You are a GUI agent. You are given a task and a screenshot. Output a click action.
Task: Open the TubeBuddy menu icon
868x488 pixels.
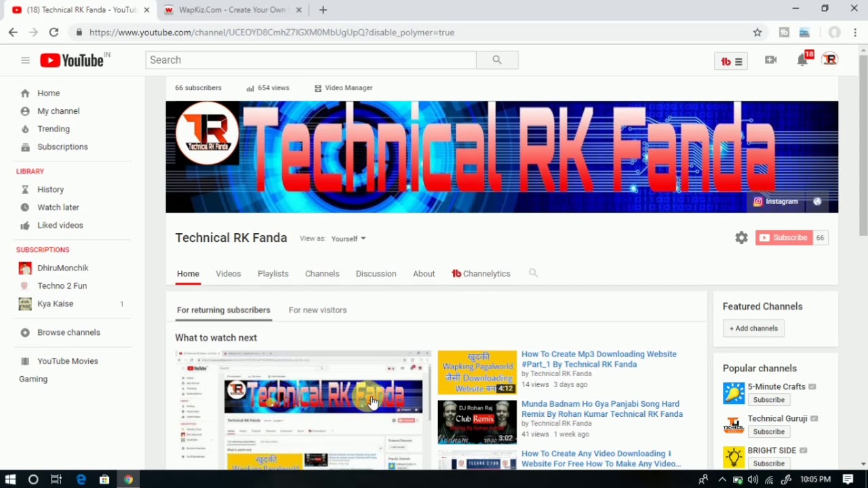click(731, 61)
